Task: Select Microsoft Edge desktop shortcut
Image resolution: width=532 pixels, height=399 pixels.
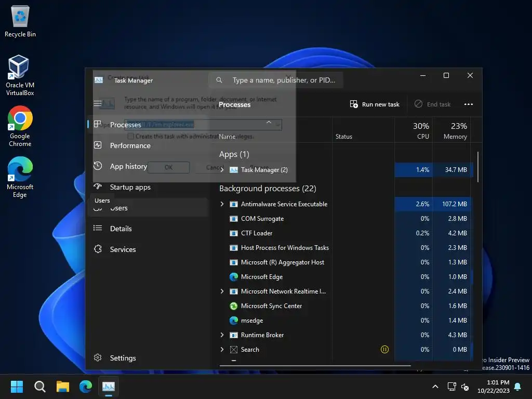Action: point(20,177)
